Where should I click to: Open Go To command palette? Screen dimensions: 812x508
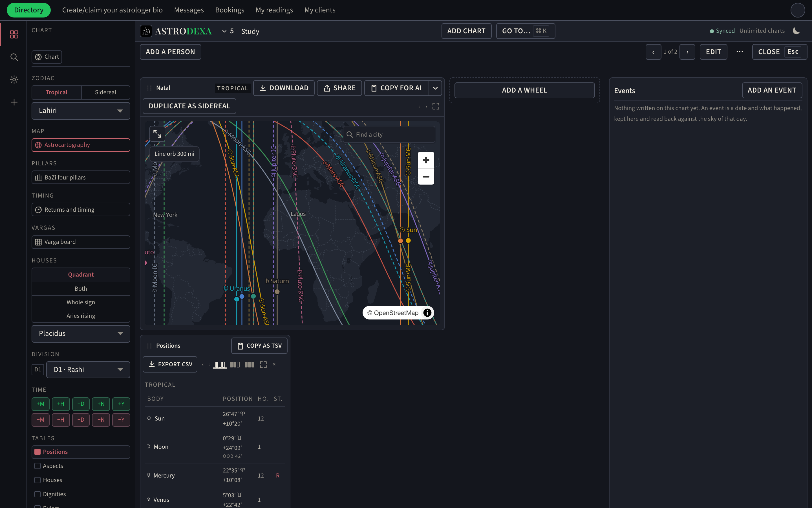(x=526, y=31)
